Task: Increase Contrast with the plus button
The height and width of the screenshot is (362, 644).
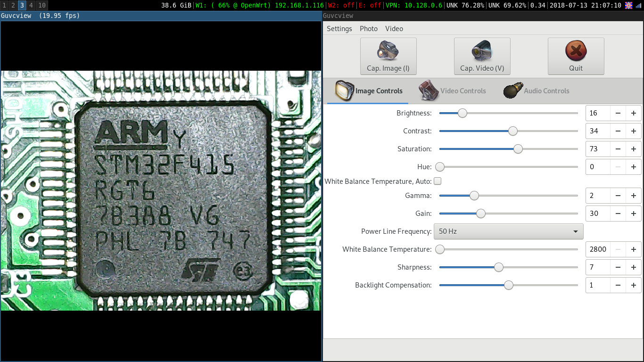Action: coord(634,131)
